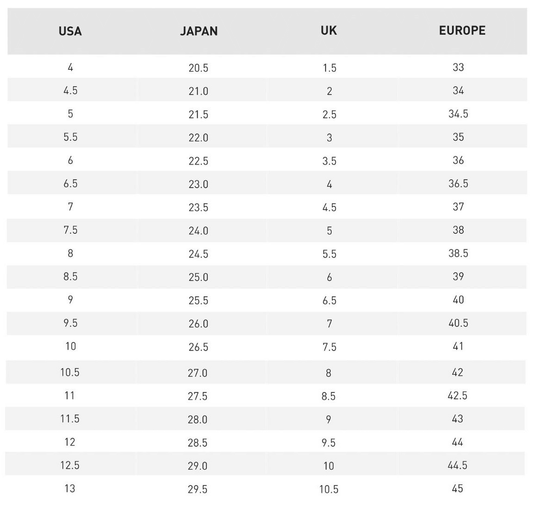Click Europe size 44.5 cell
535x508 pixels.
tap(457, 465)
